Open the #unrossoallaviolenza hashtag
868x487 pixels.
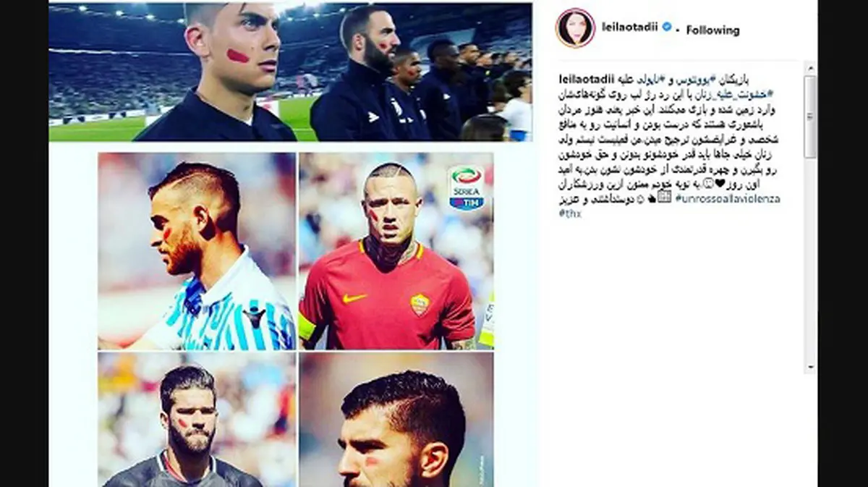[x=727, y=198]
